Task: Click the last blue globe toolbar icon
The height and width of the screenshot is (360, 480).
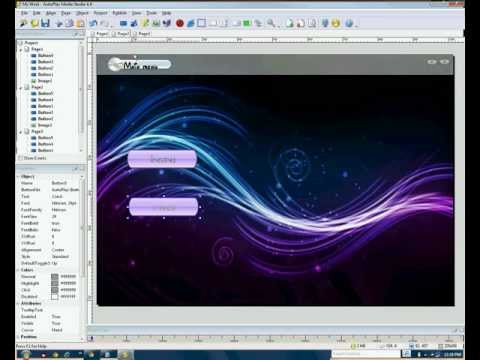Action: 349,23
